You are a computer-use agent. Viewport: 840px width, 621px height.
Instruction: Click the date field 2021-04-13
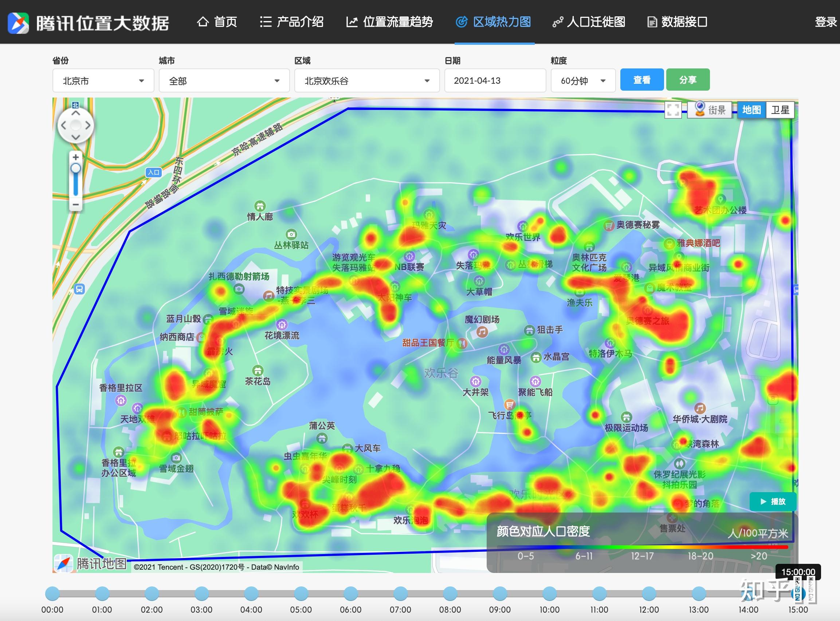tap(495, 80)
